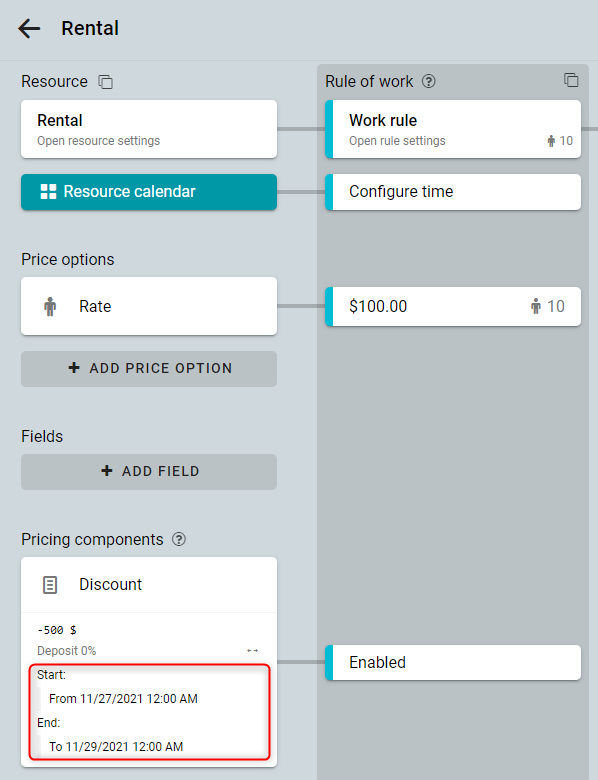
Task: Go back using the left arrow icon
Action: click(x=29, y=28)
